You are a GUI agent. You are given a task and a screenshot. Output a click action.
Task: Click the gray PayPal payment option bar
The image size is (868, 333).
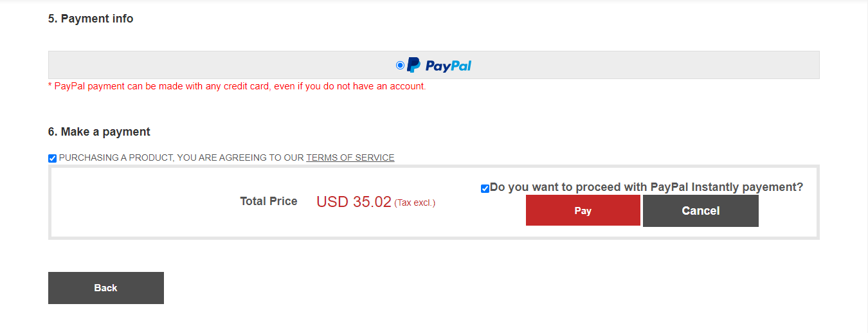[434, 65]
